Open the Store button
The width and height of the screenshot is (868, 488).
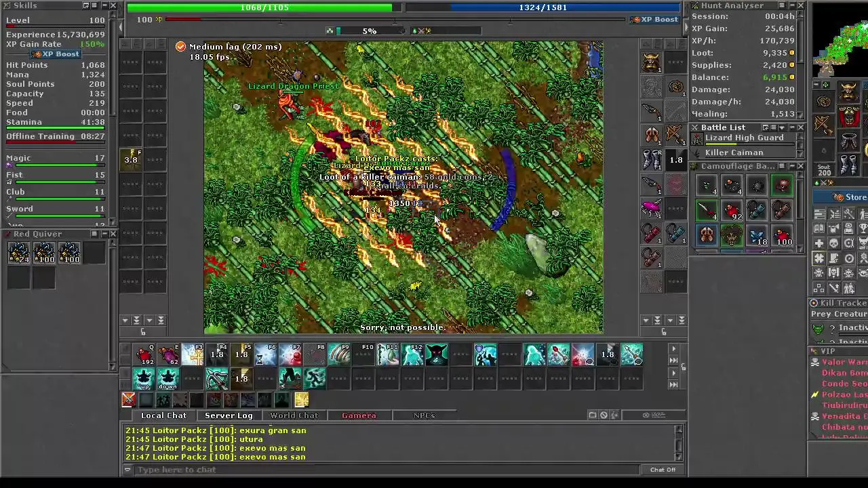point(841,197)
